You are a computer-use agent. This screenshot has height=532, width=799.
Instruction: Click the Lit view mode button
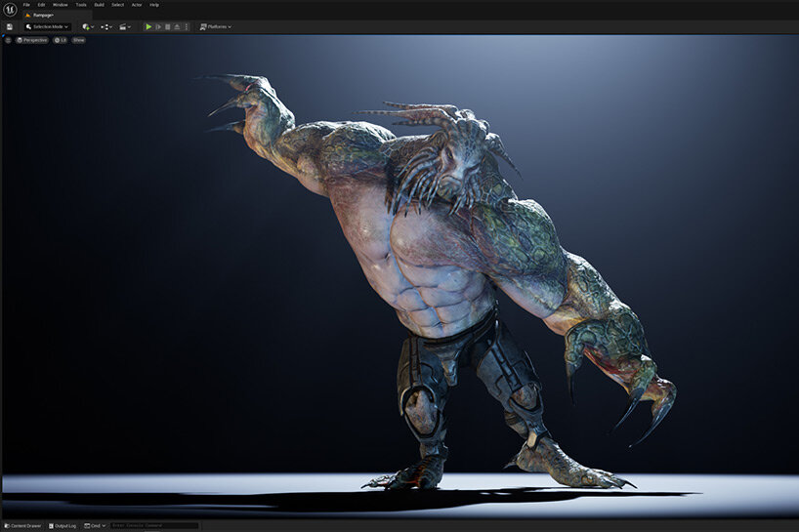pyautogui.click(x=61, y=40)
